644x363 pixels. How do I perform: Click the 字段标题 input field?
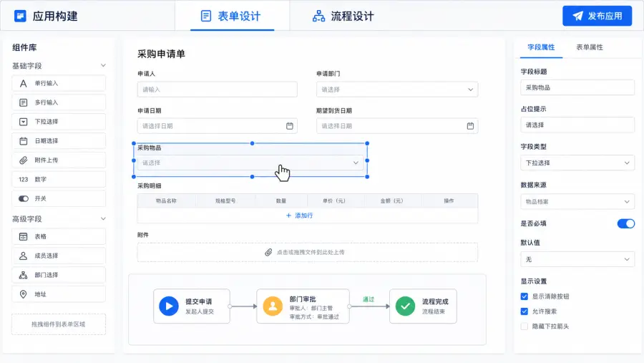pyautogui.click(x=577, y=87)
